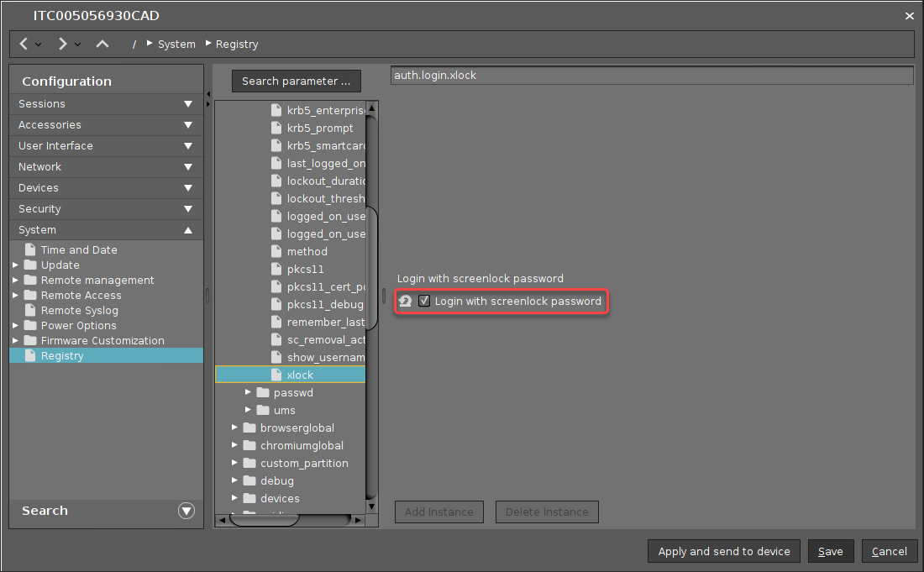
Task: Click the up one level arrow
Action: (x=102, y=44)
